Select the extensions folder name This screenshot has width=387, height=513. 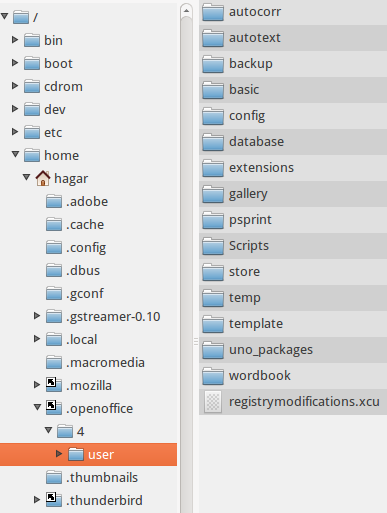coord(261,168)
